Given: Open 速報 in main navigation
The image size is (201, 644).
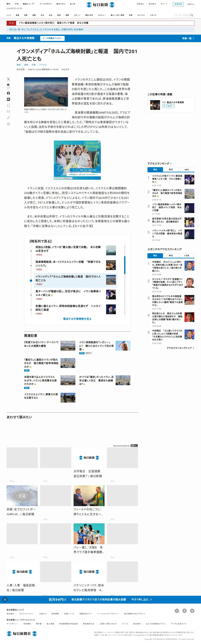Looking at the screenshot, I should tap(18, 15).
